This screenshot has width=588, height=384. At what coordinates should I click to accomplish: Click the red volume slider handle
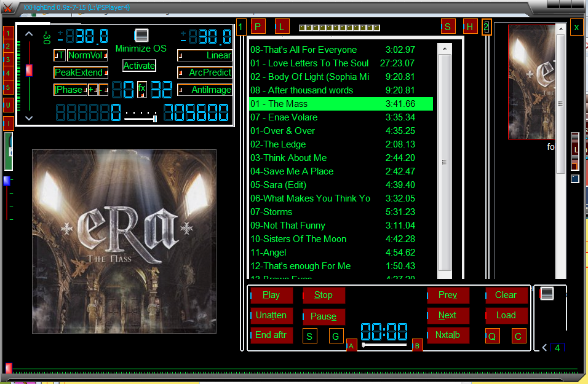click(x=29, y=70)
